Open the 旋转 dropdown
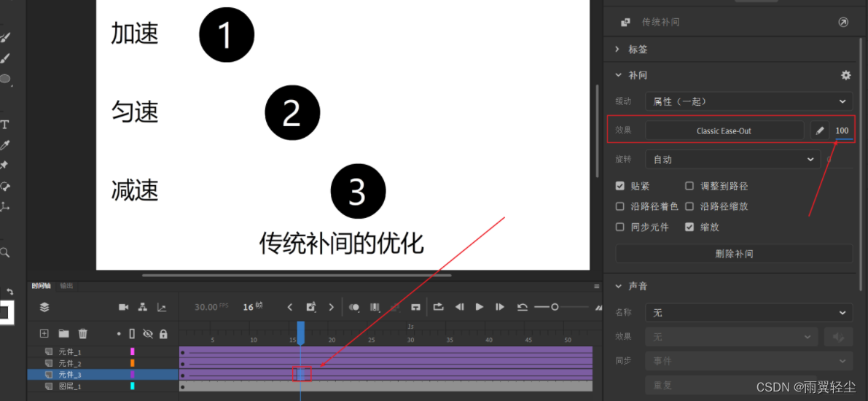 732,160
